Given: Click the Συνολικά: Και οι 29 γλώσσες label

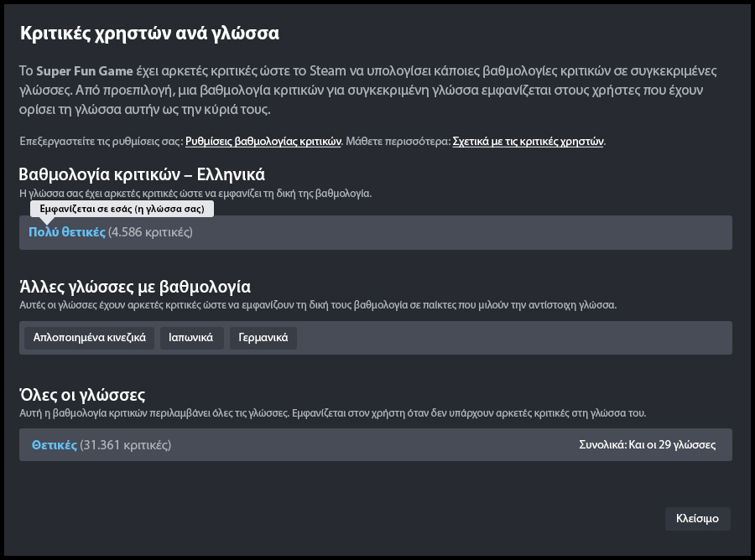Looking at the screenshot, I should 647,445.
